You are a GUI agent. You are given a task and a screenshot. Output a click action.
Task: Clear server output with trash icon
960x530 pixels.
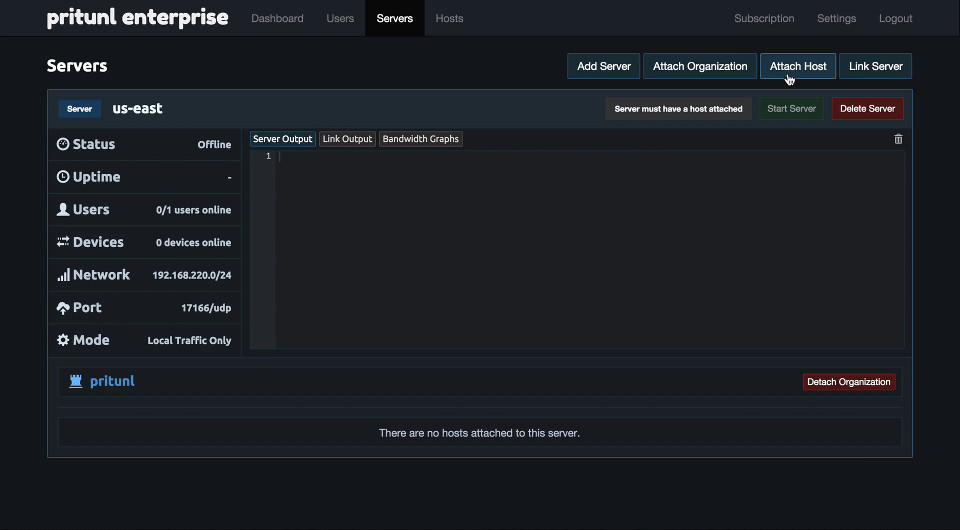898,139
